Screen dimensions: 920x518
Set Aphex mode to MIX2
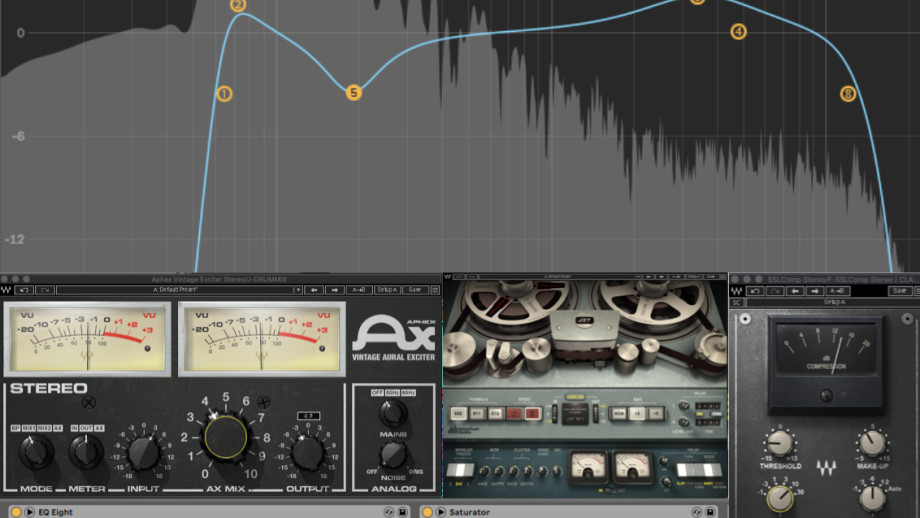pos(45,428)
